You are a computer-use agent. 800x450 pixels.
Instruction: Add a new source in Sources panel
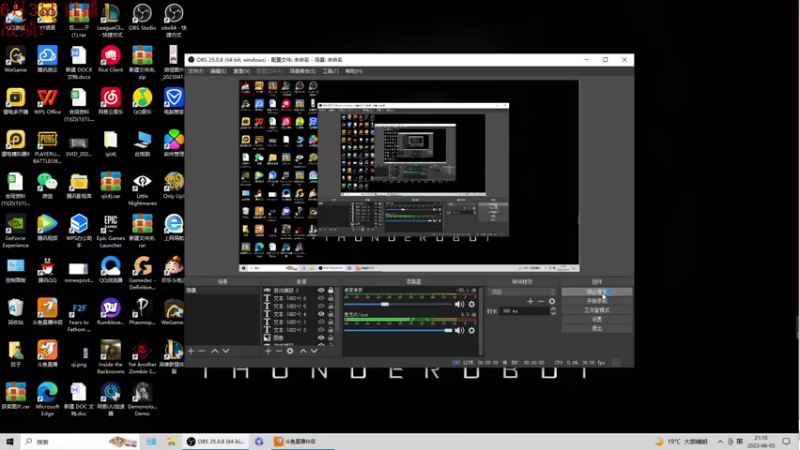tap(268, 351)
